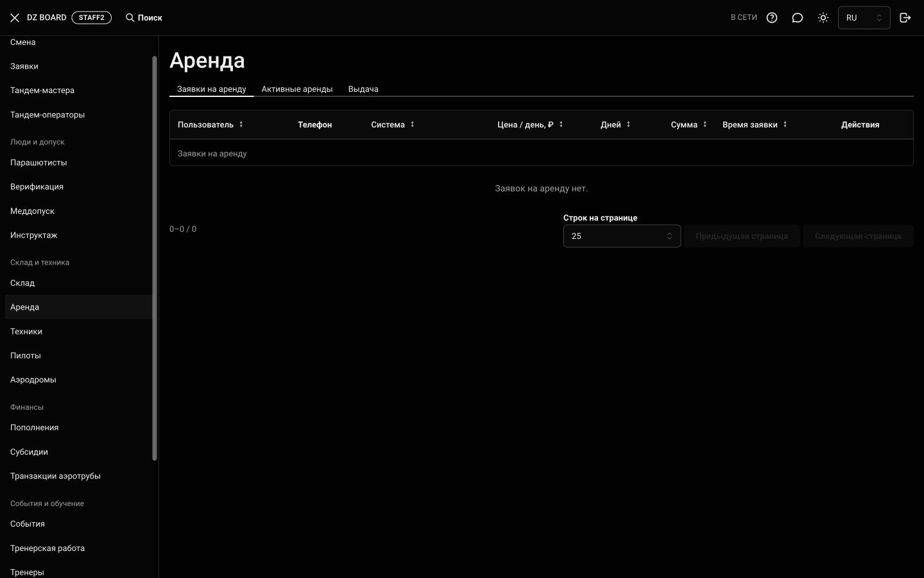
Task: Navigate to Аэродромы page
Action: coord(78,380)
